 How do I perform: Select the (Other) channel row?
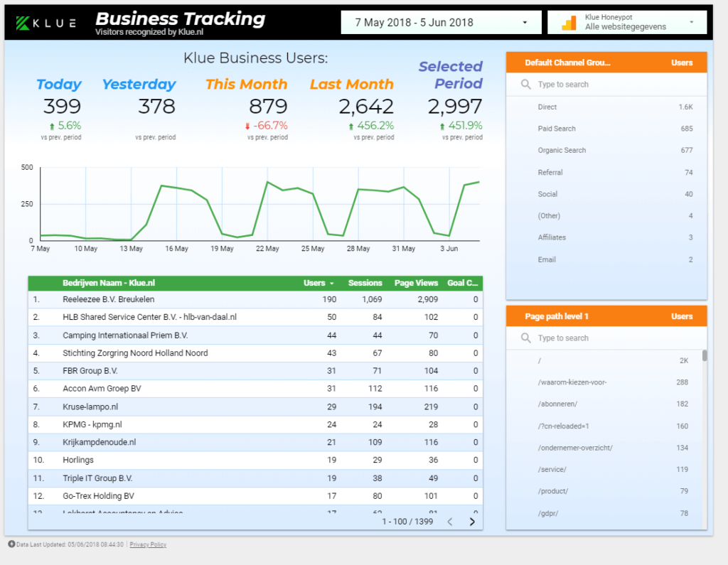click(606, 215)
